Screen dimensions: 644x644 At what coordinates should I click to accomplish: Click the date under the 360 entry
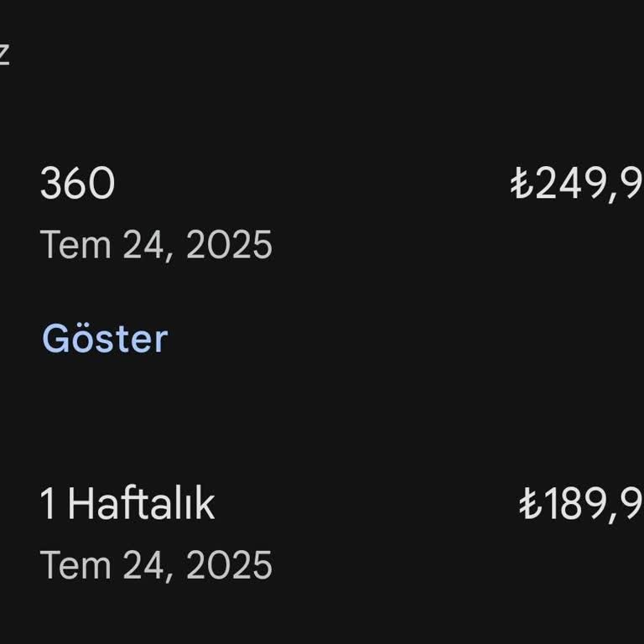click(x=156, y=246)
